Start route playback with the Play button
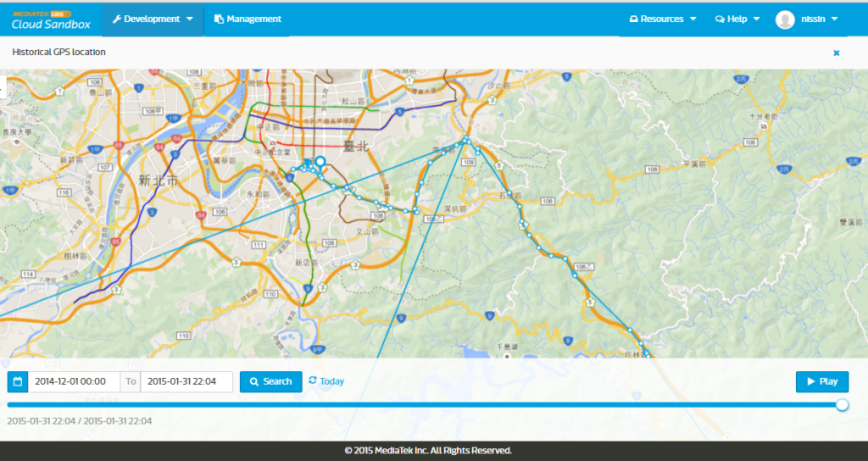 [822, 382]
